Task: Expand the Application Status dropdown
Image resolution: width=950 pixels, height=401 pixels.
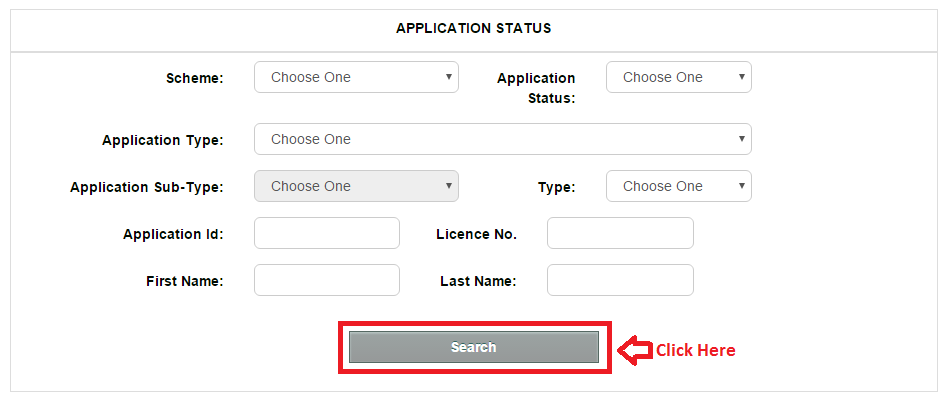Action: pyautogui.click(x=679, y=77)
